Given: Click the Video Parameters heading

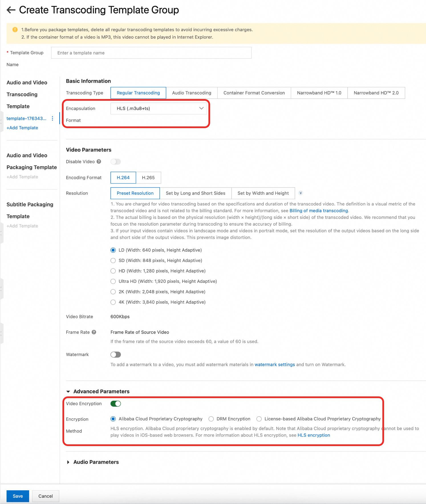Looking at the screenshot, I should click(89, 150).
